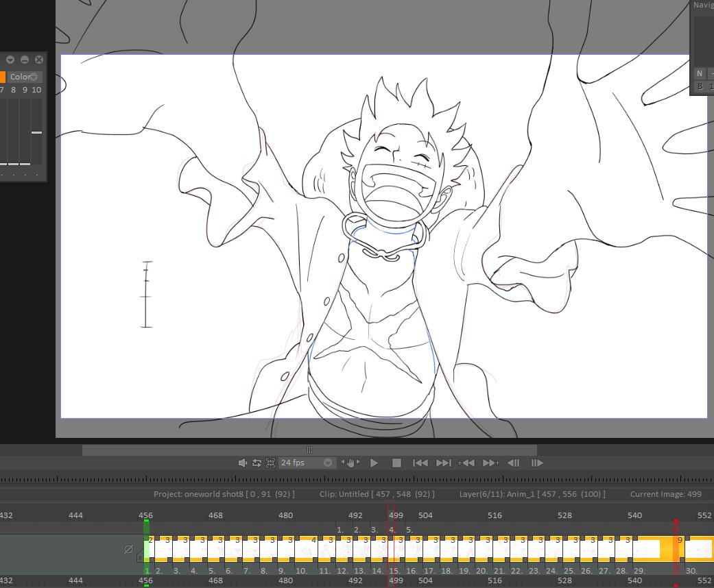Image resolution: width=714 pixels, height=588 pixels.
Task: Toggle the layer's pre-behavior (Ø) icon
Action: click(128, 550)
